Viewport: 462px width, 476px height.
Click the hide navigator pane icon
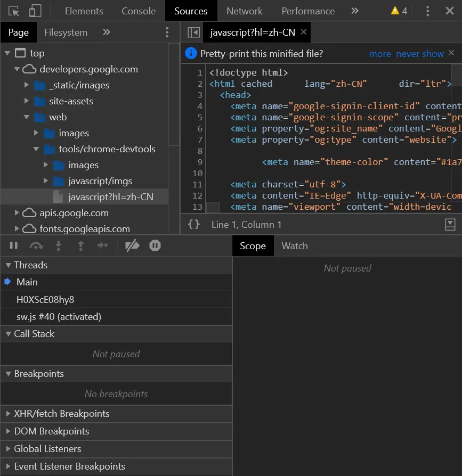coord(194,32)
